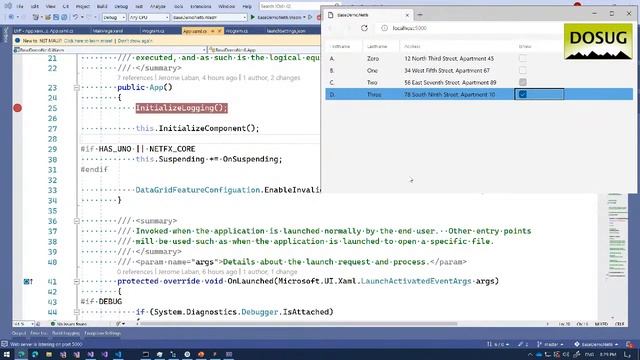Open the project scope dropdown above the editor
This screenshot has width=640, height=360.
pyautogui.click(x=109, y=50)
